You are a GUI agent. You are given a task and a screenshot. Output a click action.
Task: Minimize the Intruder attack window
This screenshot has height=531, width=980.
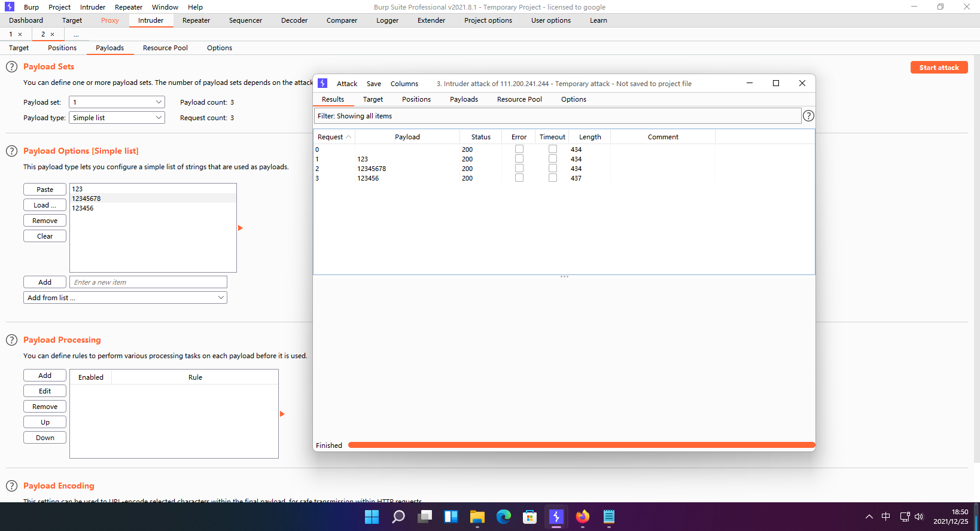point(750,84)
